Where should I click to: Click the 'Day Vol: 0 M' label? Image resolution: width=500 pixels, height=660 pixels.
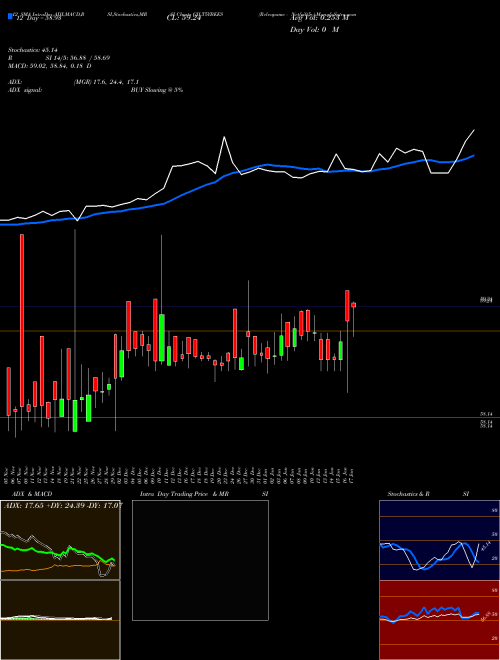(x=314, y=30)
